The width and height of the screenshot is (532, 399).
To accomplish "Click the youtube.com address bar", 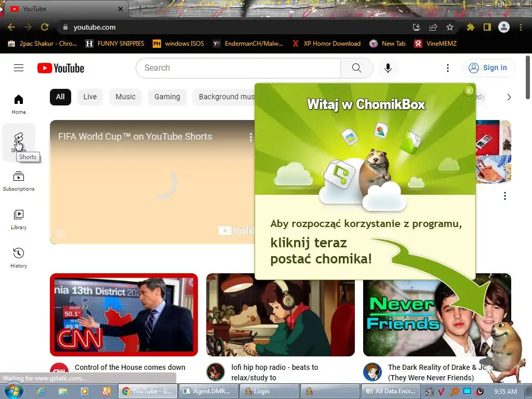I will [x=234, y=27].
